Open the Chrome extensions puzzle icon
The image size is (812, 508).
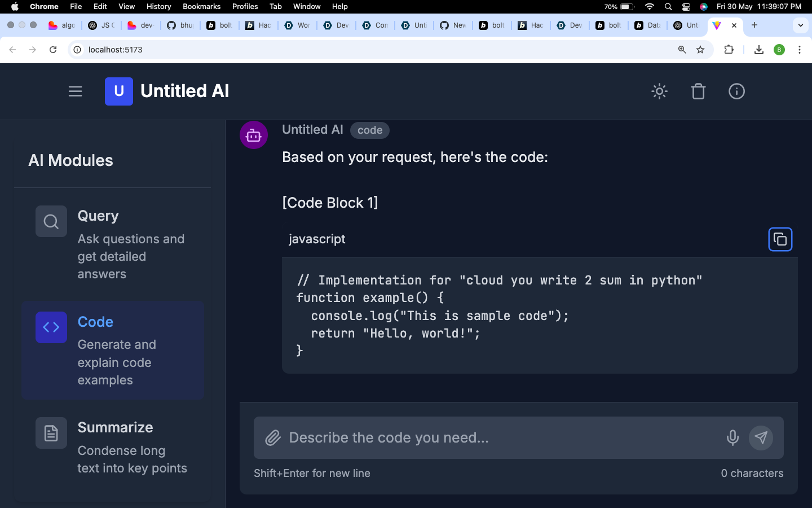729,50
